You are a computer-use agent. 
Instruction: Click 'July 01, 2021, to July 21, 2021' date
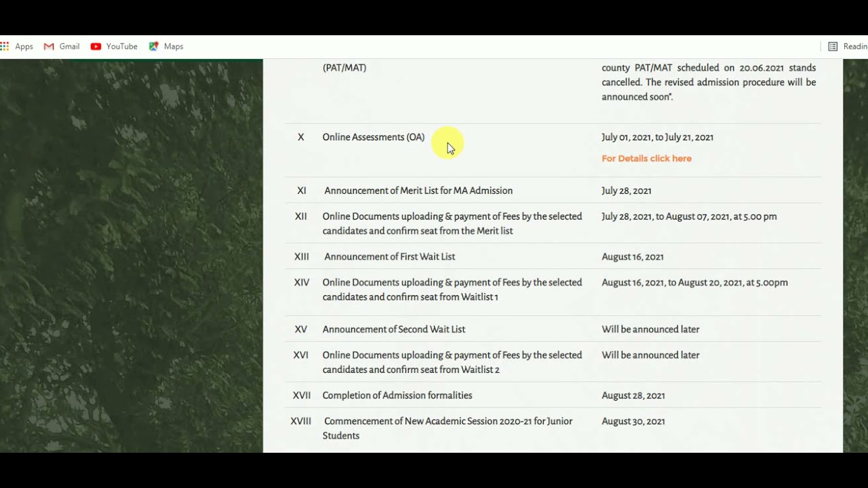tap(657, 137)
